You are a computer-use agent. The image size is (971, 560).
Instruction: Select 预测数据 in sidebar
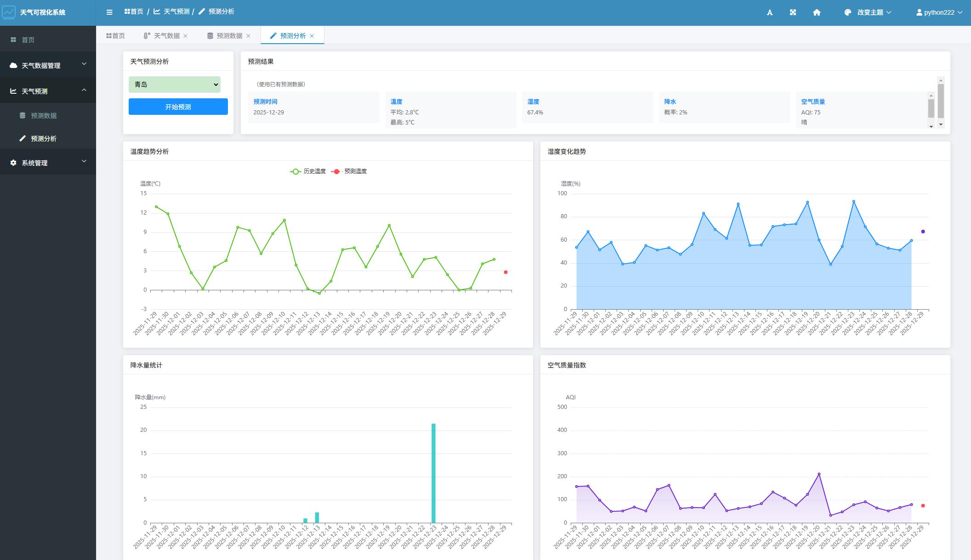(44, 116)
